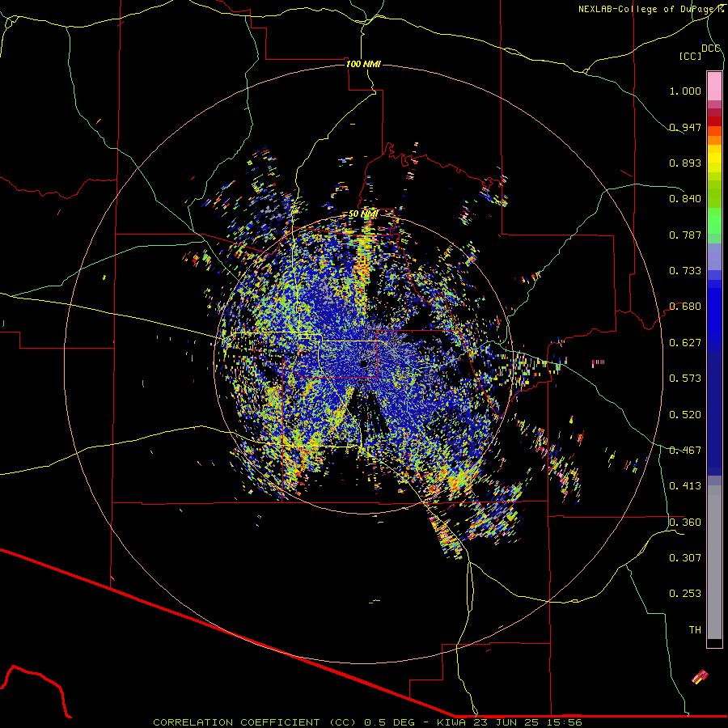Click the 1.000 scale value
The image size is (728, 728).
(x=685, y=91)
